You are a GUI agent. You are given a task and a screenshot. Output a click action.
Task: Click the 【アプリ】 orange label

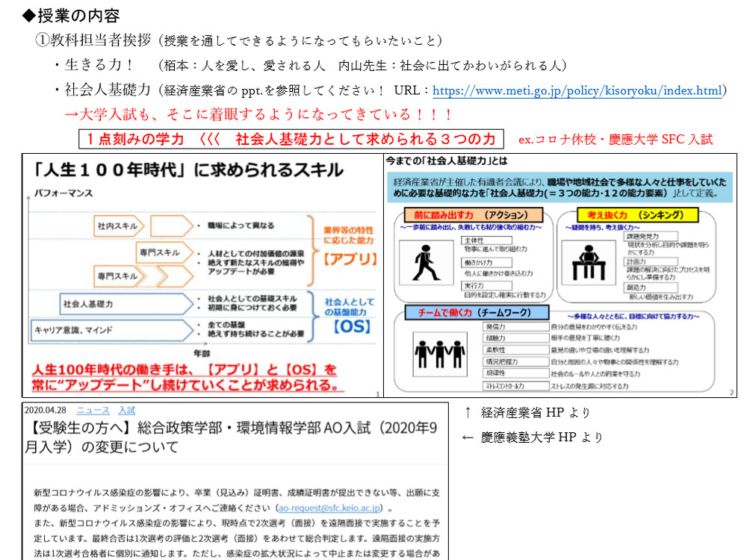tap(350, 259)
